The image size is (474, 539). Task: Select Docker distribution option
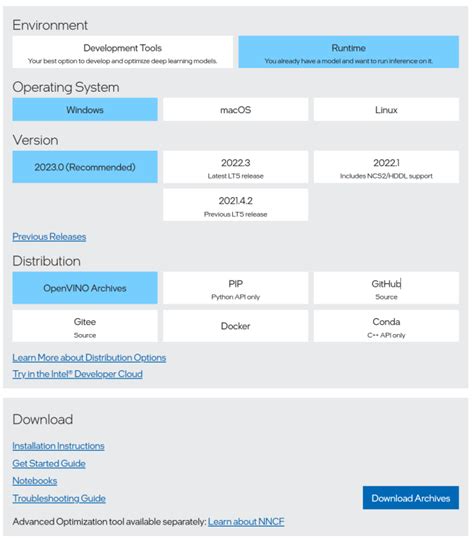(235, 326)
